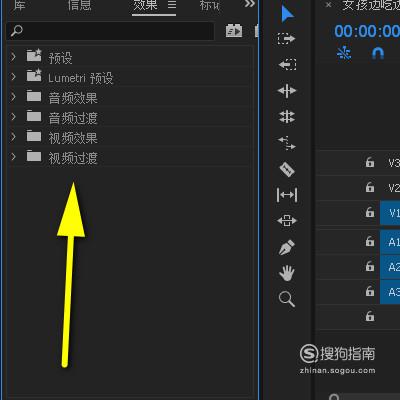The width and height of the screenshot is (400, 400).
Task: Toggle the nest sequence button beside snap
Action: (x=344, y=53)
